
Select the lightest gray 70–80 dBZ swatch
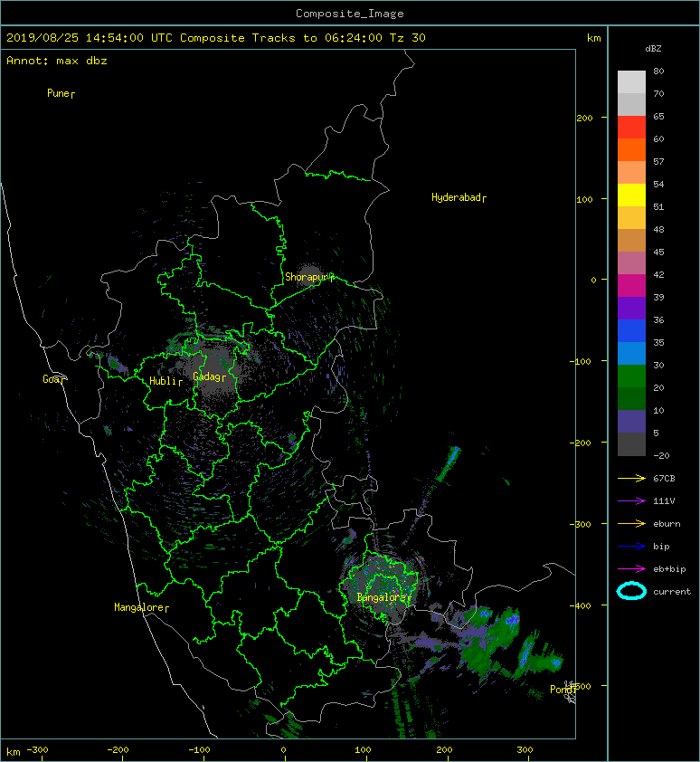pos(631,82)
